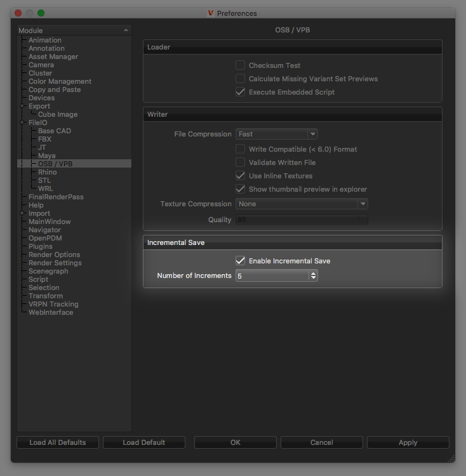Enable the Checksum Test checkbox
466x476 pixels.
(240, 65)
